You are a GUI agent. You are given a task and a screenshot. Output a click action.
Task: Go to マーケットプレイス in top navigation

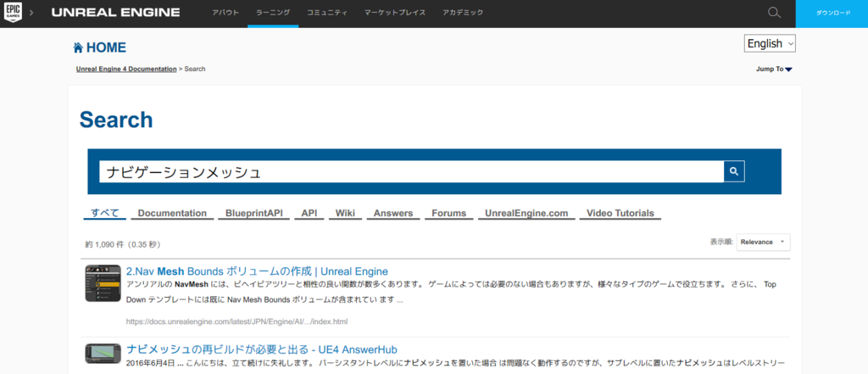pyautogui.click(x=395, y=12)
